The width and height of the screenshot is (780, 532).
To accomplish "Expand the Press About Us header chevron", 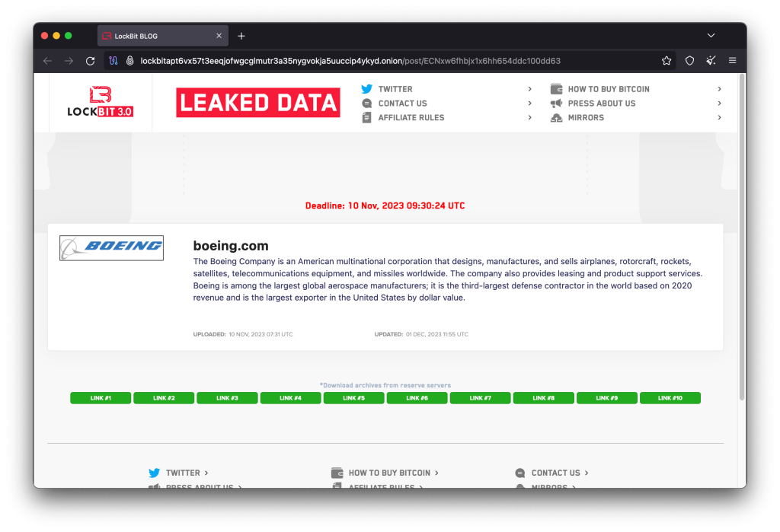I will coord(719,104).
